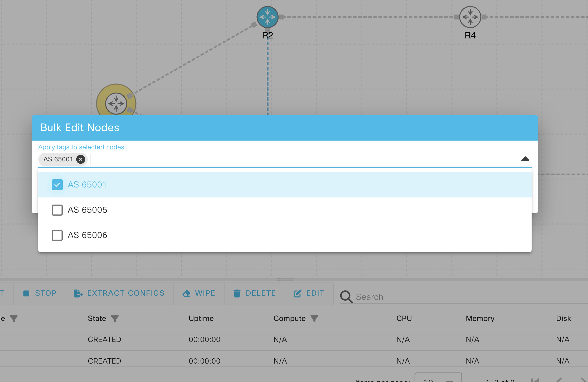Click the Extract Configs document icon
Screen dimensions: 588x382
click(78, 293)
